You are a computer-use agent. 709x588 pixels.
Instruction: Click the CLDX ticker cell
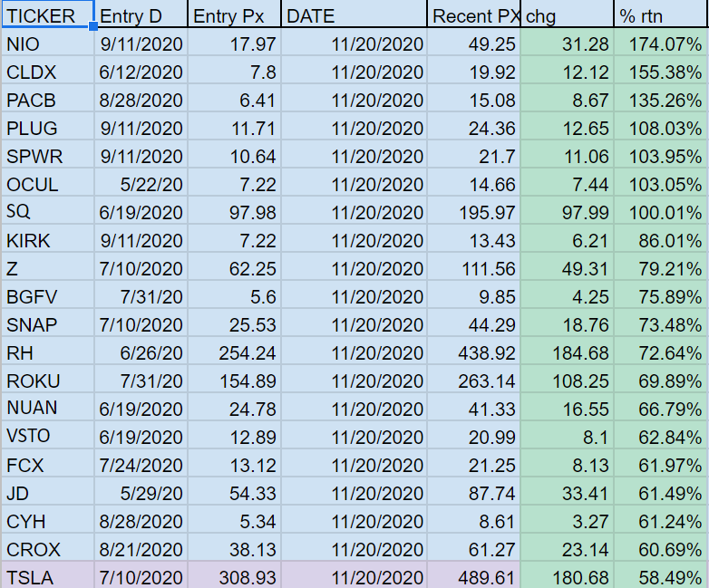tap(47, 71)
